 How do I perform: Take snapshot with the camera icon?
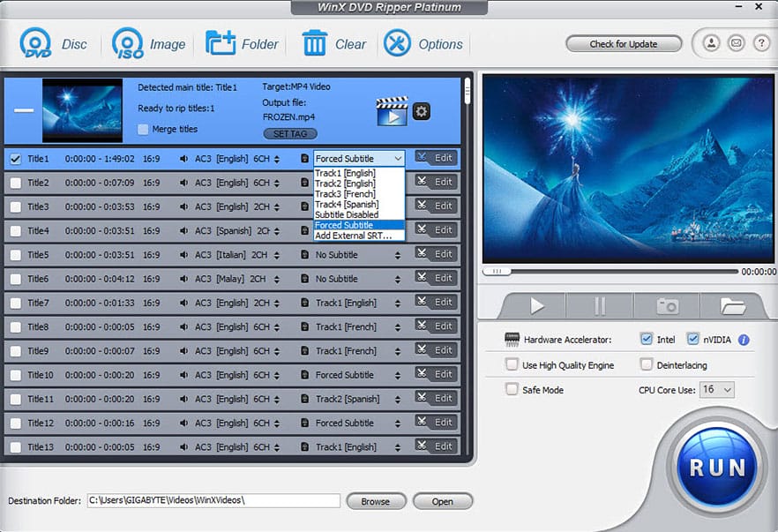coord(667,306)
